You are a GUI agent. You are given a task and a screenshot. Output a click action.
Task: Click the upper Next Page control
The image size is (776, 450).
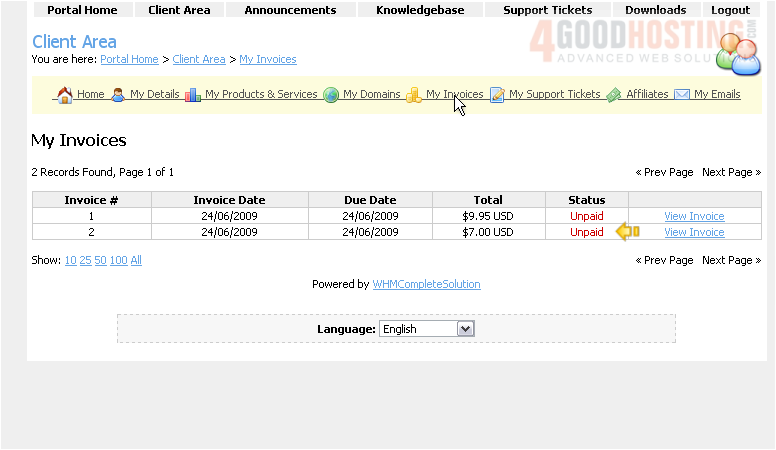click(x=731, y=172)
